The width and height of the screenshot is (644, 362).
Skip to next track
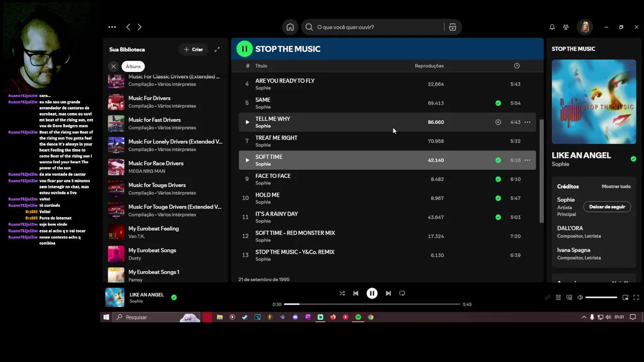click(388, 293)
